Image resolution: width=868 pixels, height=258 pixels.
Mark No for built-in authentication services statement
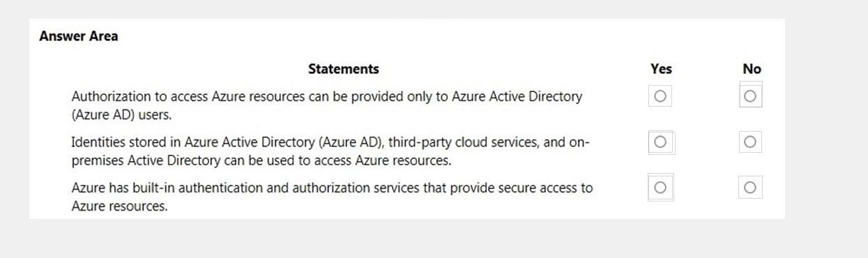[x=750, y=188]
